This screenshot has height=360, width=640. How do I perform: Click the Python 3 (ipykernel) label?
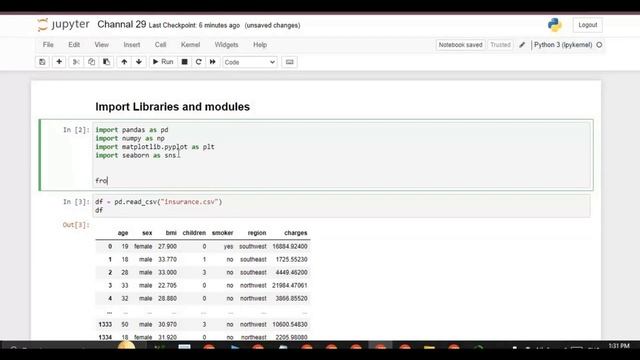point(563,45)
